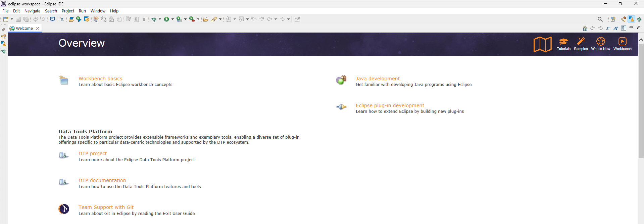
Task: Click the blue-and-orange cone icon in left trim
Action: pyautogui.click(x=4, y=44)
